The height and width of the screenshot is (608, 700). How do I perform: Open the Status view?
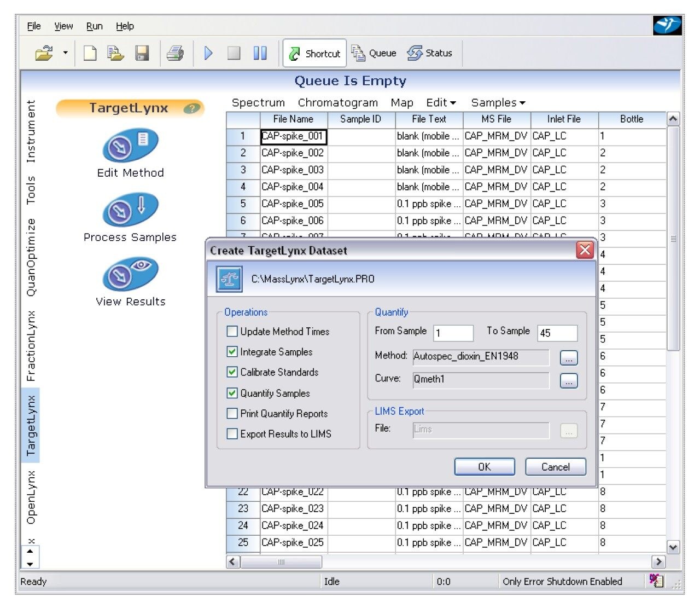(430, 53)
